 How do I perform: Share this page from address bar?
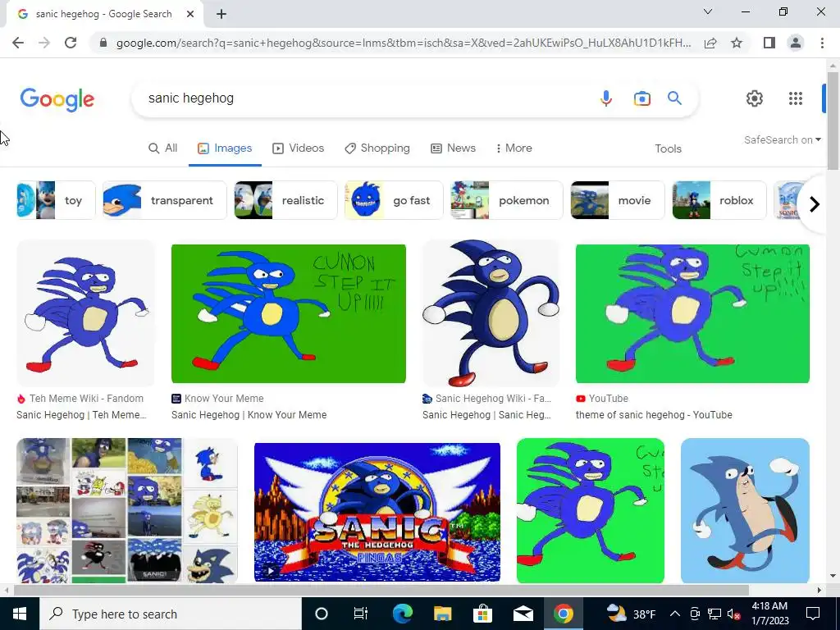click(x=710, y=43)
